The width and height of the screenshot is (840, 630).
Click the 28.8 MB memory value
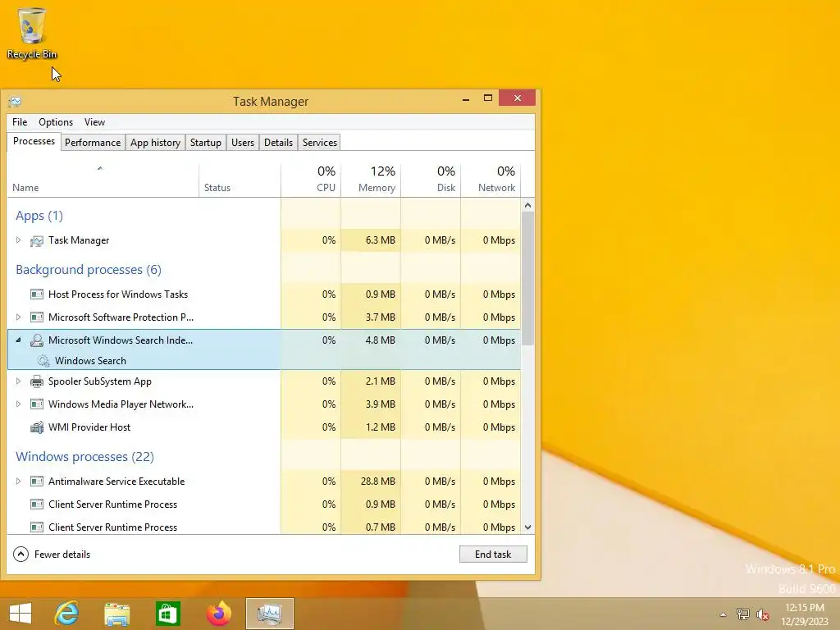click(377, 481)
